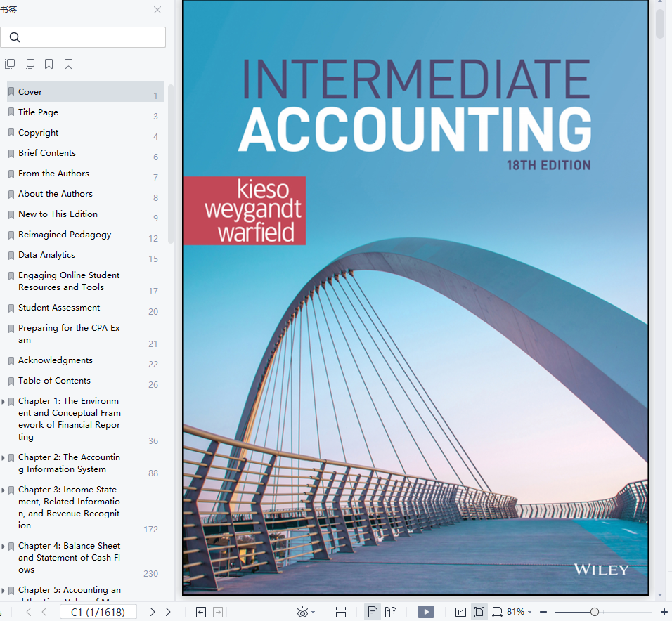
Task: Click the page number box C1 (1/1618)
Action: click(98, 612)
